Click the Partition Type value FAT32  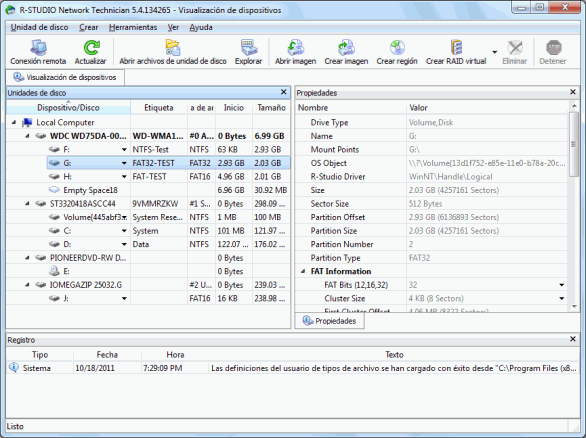click(x=419, y=258)
